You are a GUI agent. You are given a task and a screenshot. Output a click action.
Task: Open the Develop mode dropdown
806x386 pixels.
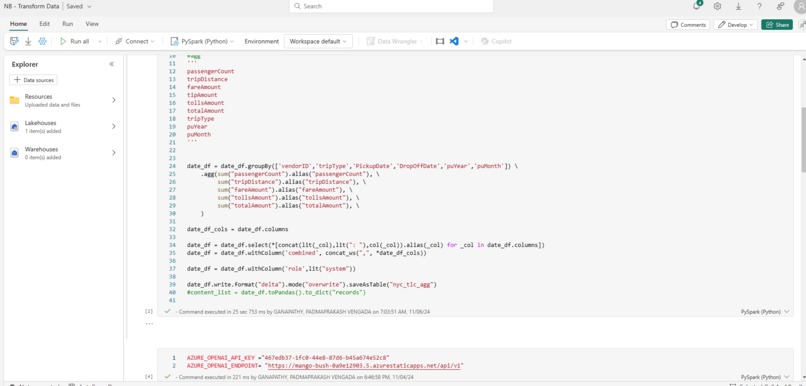tap(736, 25)
